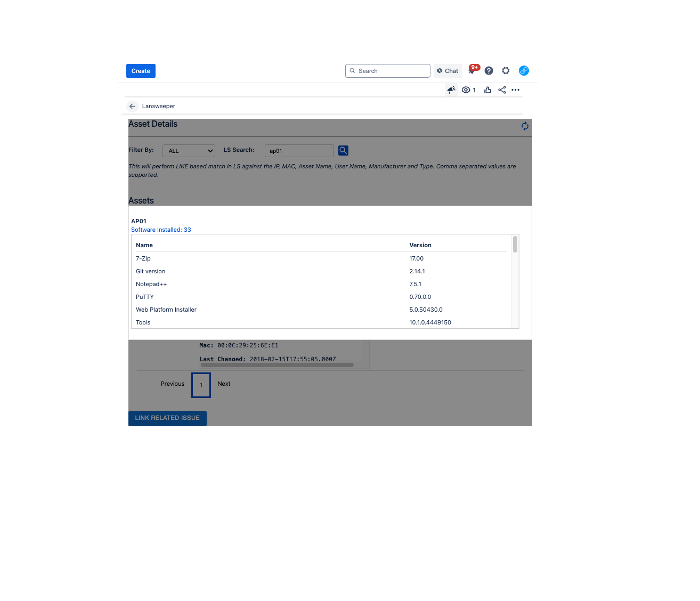Viewport: 700px width, 601px height.
Task: Select the Web Platform Installer row
Action: point(321,310)
